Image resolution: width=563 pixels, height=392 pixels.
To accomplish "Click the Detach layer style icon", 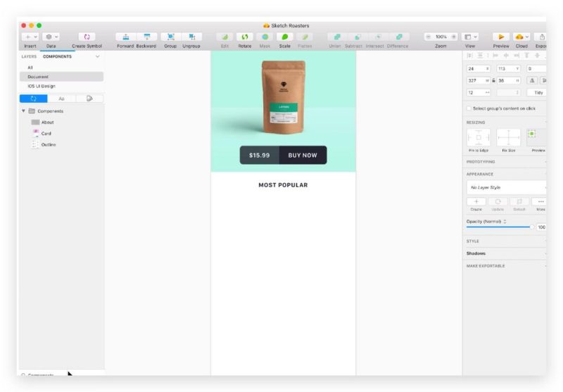I will pyautogui.click(x=519, y=202).
